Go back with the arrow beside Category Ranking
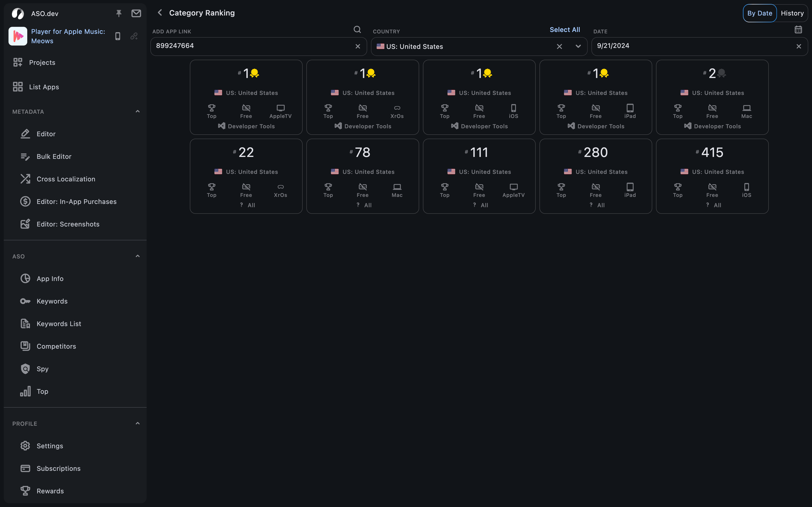Viewport: 812px width, 507px height. point(160,13)
